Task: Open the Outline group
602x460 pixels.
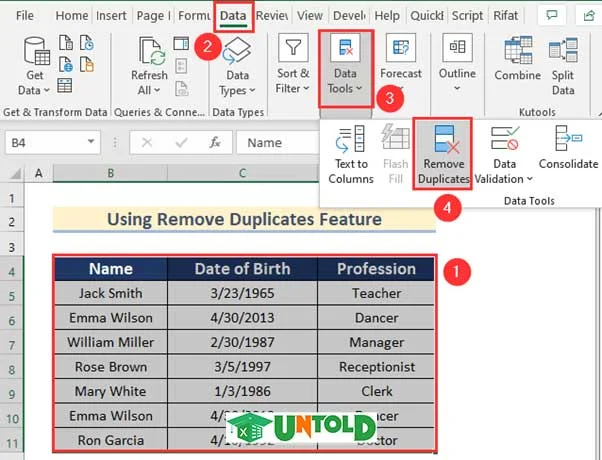Action: (457, 63)
